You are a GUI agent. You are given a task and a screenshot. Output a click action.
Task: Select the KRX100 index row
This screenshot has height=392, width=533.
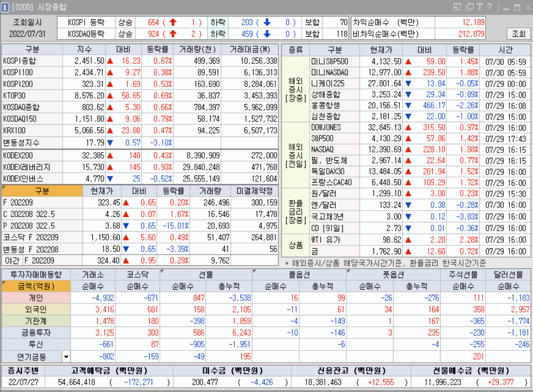(140, 131)
